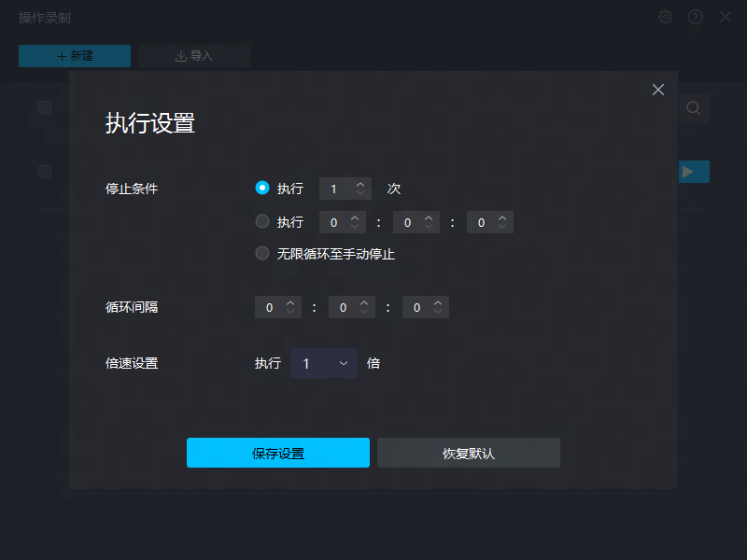Decrease the execution count 次 value
Image resolution: width=747 pixels, height=560 pixels.
(360, 192)
